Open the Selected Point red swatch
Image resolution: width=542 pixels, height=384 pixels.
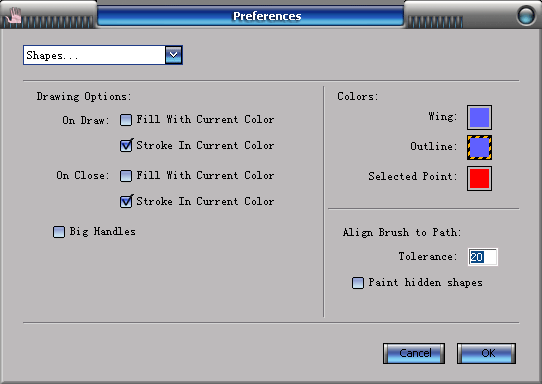coord(479,178)
